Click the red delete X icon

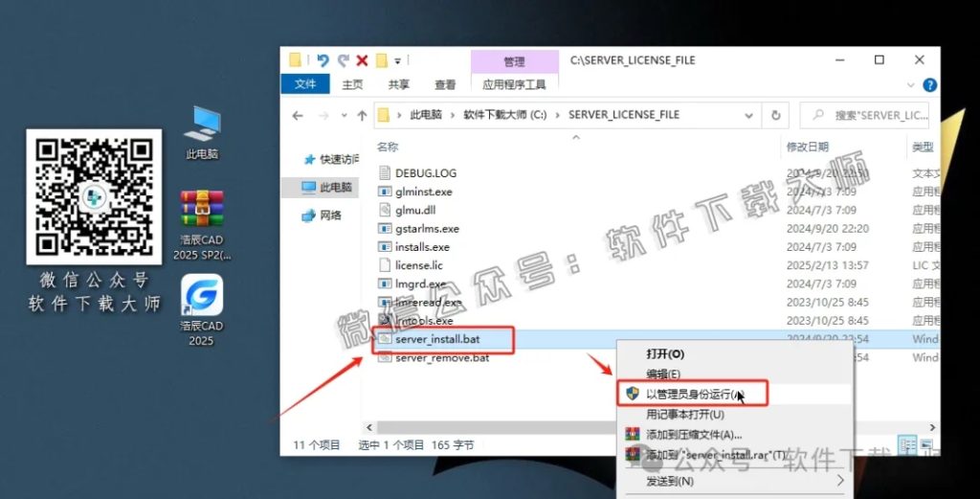coord(362,60)
